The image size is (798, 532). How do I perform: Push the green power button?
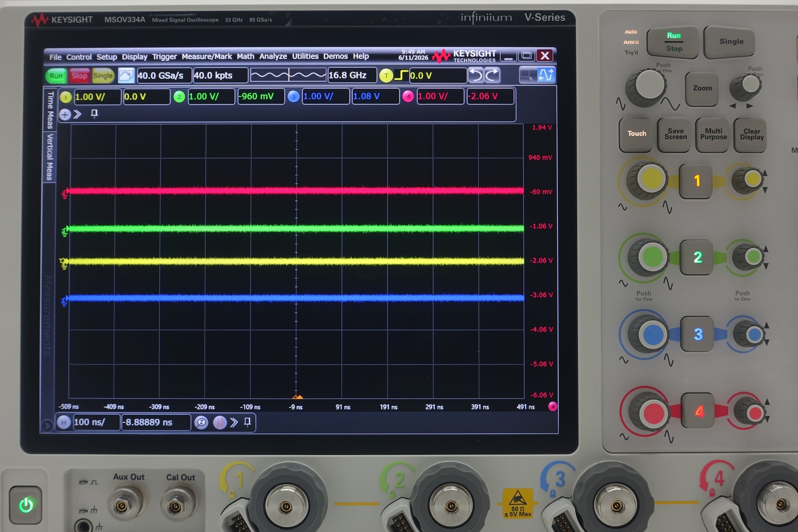(x=26, y=505)
